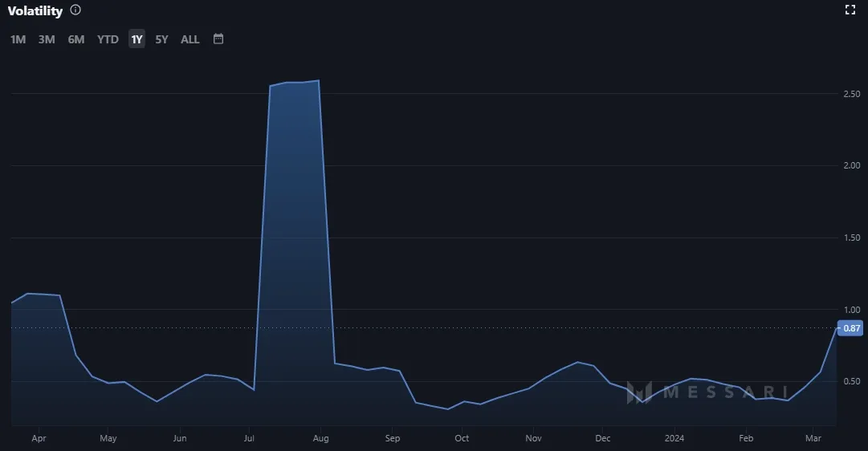The image size is (868, 451).
Task: Click the Jun x-axis label
Action: (179, 438)
